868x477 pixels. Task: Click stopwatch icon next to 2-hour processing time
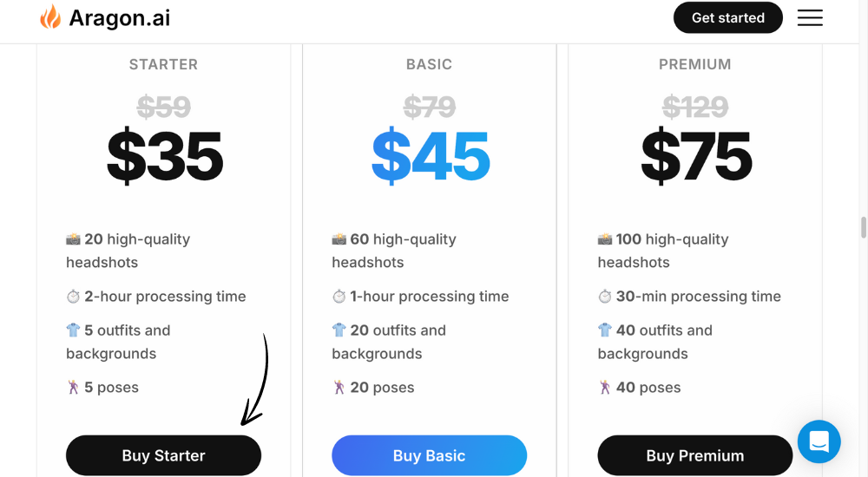pos(73,297)
